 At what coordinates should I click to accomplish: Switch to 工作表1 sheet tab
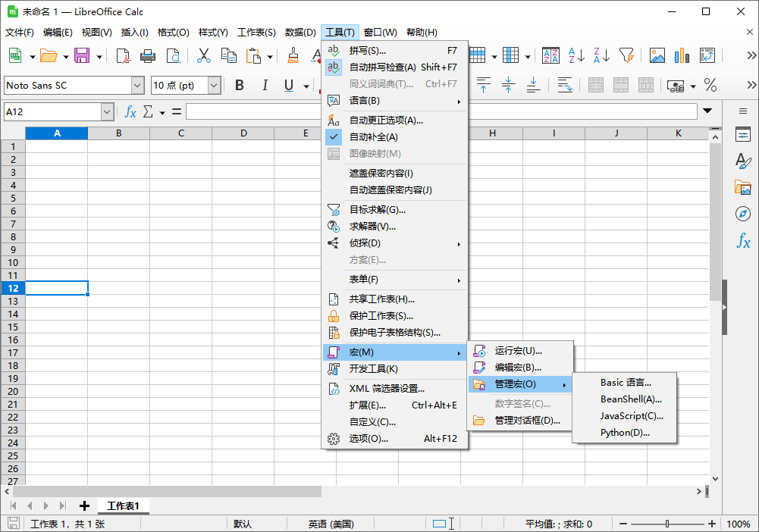point(123,506)
